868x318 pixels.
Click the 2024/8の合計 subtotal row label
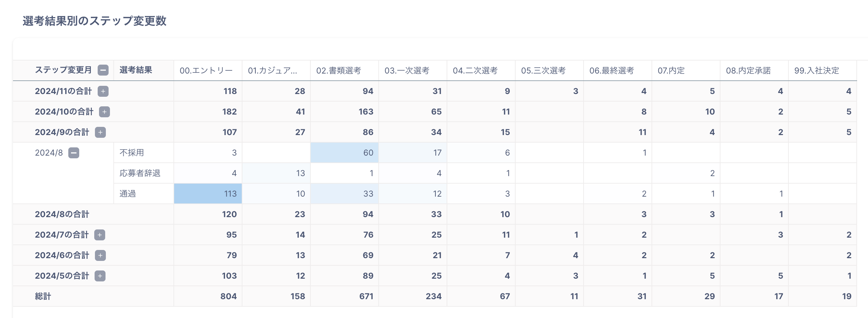pyautogui.click(x=62, y=214)
